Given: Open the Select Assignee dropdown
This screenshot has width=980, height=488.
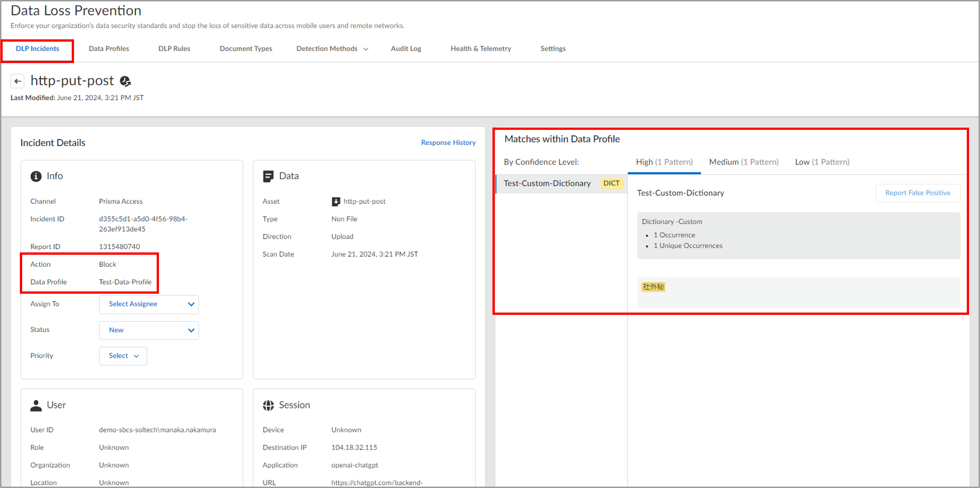Looking at the screenshot, I should [x=149, y=304].
